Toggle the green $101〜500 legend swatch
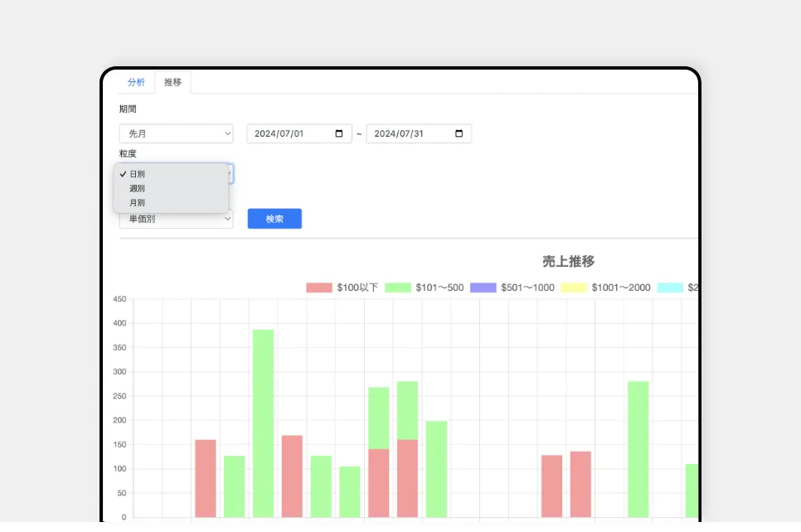 (x=398, y=288)
